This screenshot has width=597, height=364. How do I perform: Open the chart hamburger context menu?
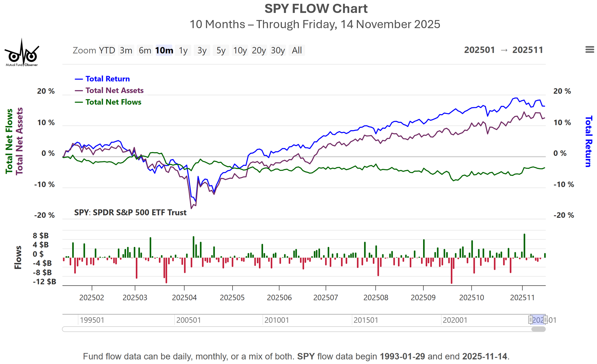coord(589,50)
